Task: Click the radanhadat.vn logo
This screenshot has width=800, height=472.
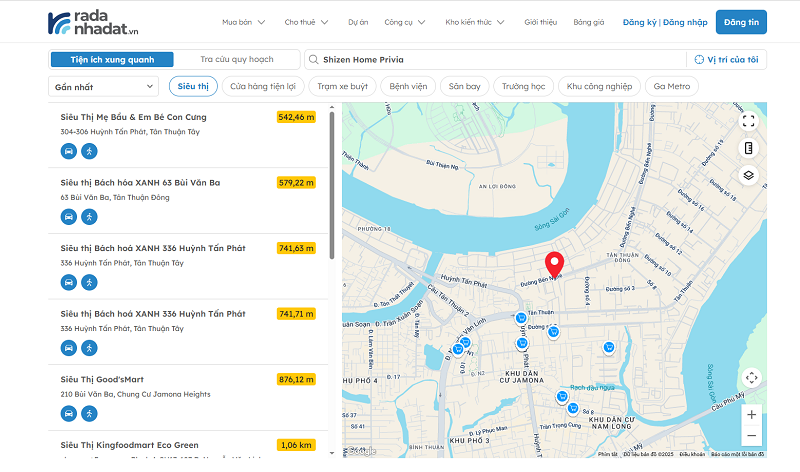Action: pos(93,23)
